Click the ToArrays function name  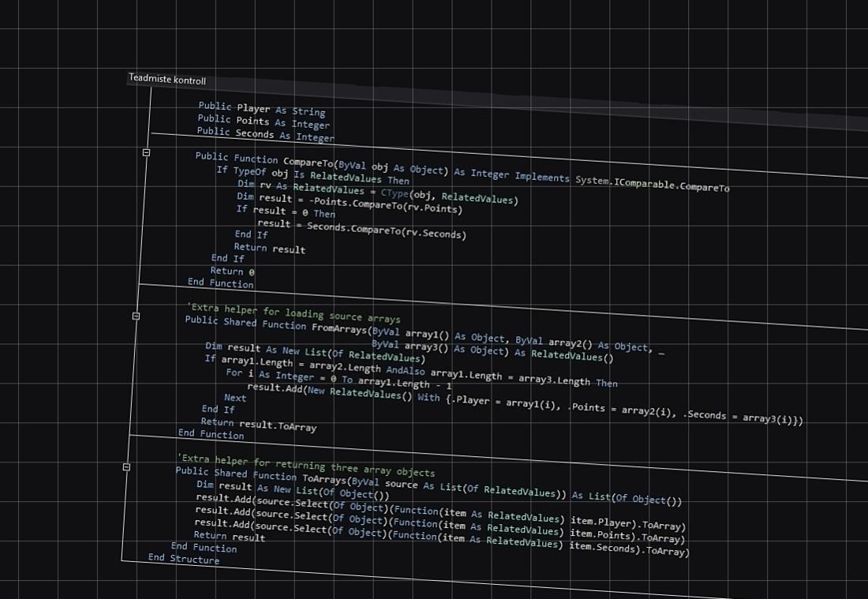coord(324,477)
